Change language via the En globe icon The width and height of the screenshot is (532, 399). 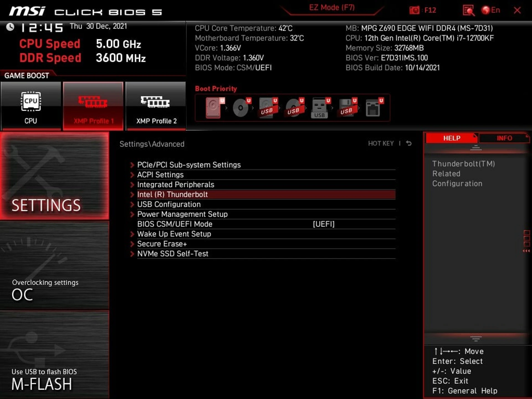pos(491,10)
